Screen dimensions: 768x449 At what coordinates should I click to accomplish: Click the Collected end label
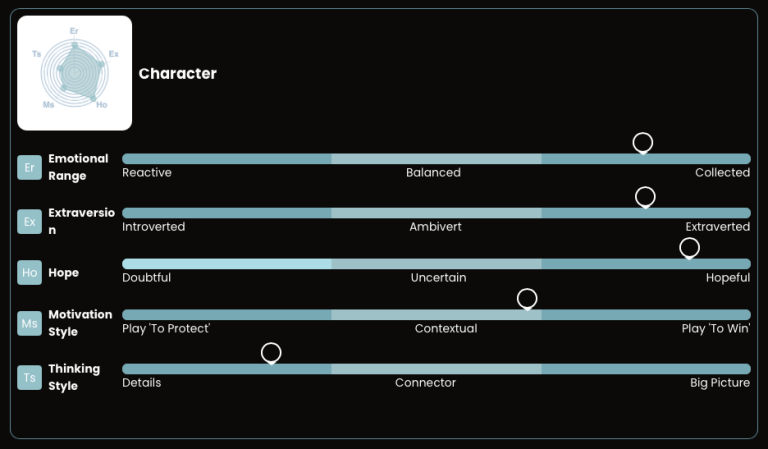coord(722,173)
